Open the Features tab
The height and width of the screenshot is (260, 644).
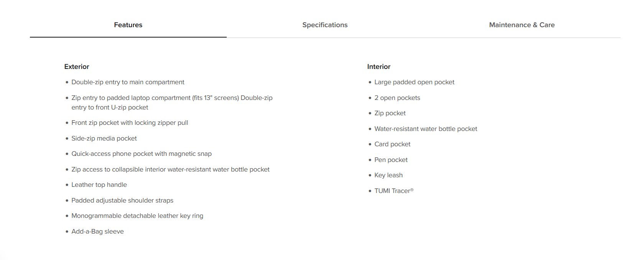click(128, 25)
